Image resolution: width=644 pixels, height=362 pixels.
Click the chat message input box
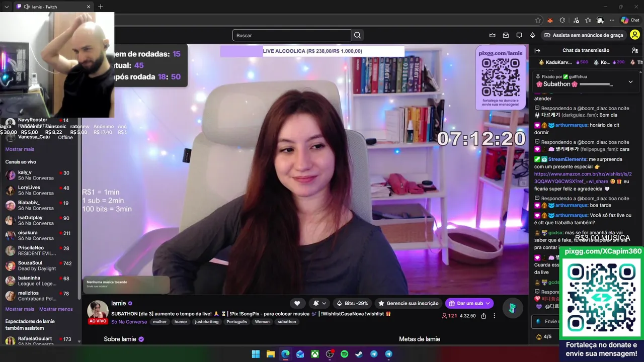pos(546,321)
